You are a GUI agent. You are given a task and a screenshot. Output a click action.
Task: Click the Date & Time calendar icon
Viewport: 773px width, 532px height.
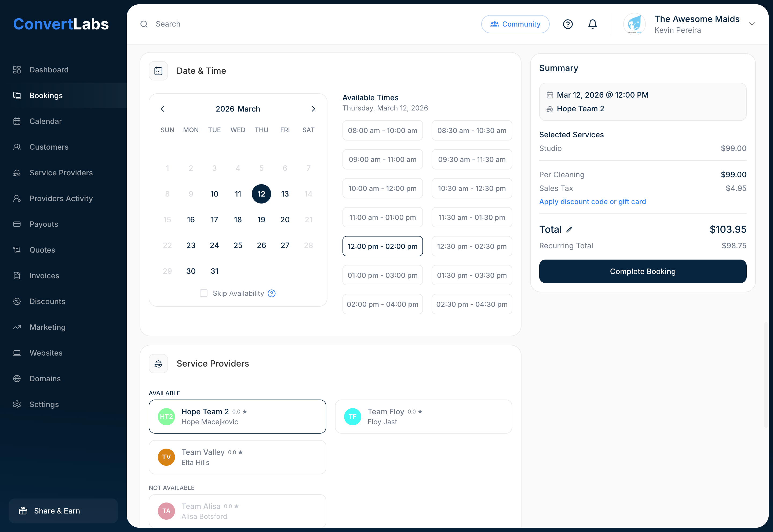click(158, 71)
